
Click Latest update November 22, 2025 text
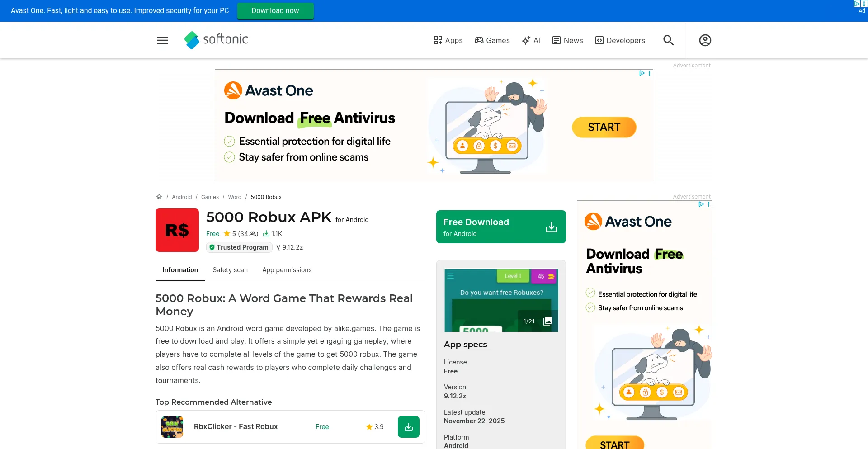(x=474, y=416)
